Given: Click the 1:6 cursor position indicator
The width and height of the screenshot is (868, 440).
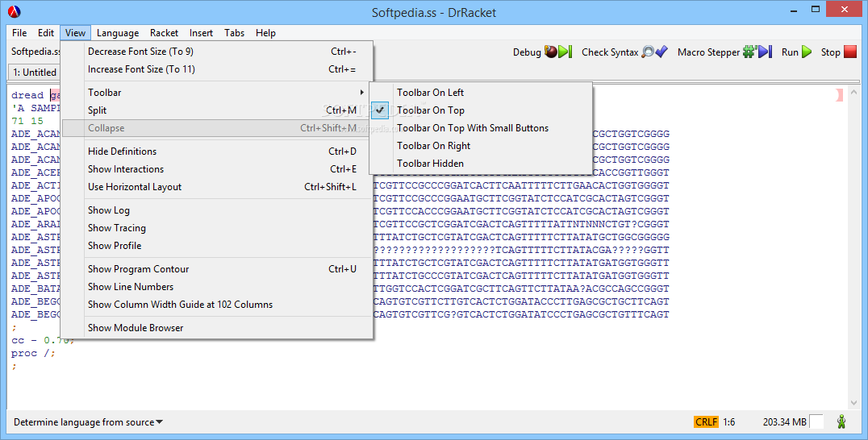Looking at the screenshot, I should tap(729, 421).
